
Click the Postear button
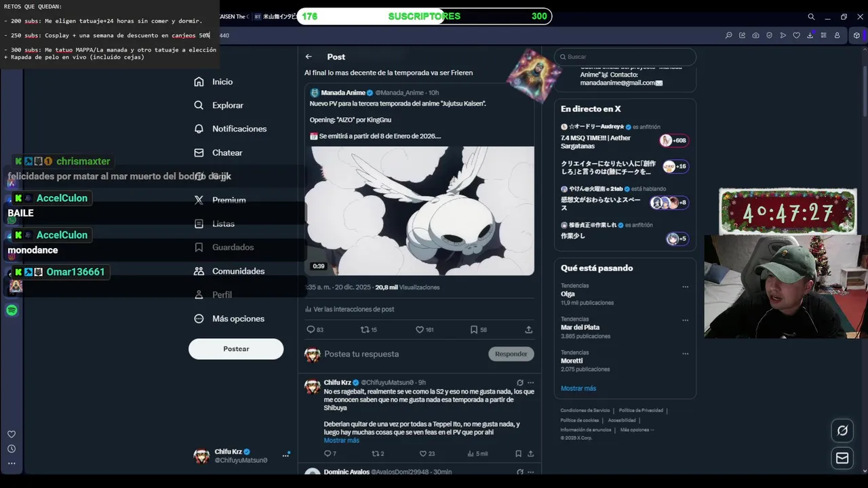click(x=236, y=348)
